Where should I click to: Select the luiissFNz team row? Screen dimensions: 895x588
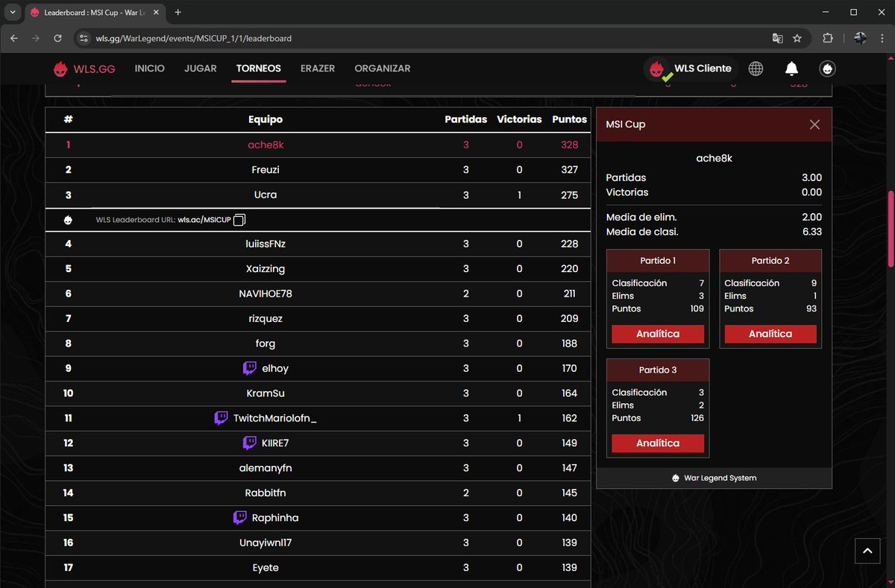pos(318,244)
